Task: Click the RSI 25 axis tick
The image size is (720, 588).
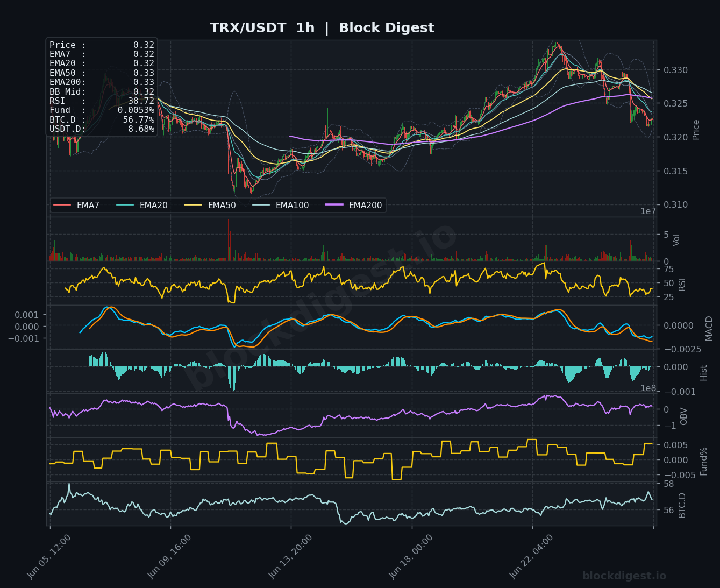Action: 669,297
